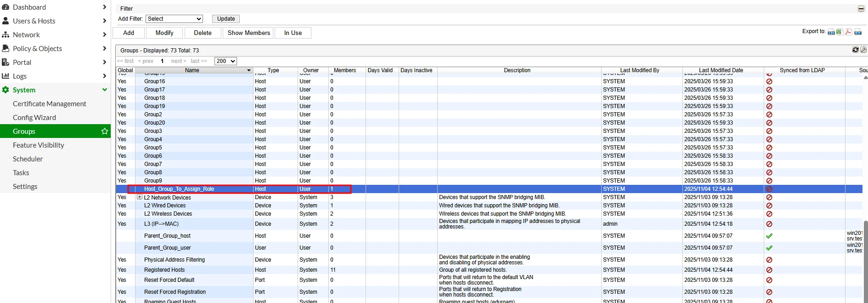Sort by Name column arrow
This screenshot has width=868, height=303.
(249, 70)
